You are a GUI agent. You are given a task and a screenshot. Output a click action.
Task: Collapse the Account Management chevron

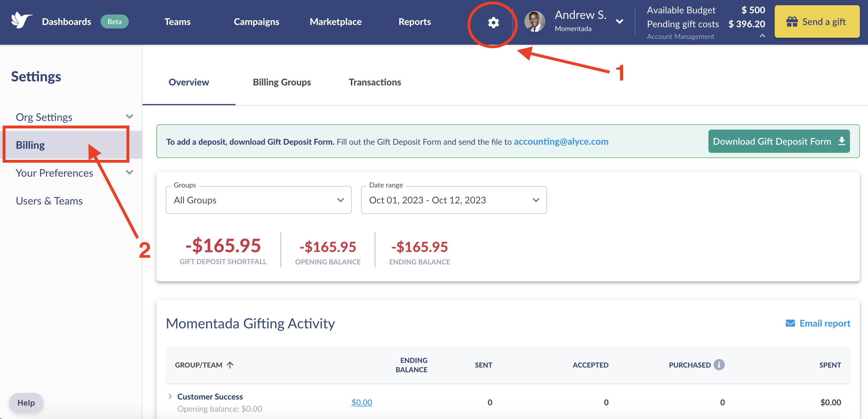[x=762, y=36]
